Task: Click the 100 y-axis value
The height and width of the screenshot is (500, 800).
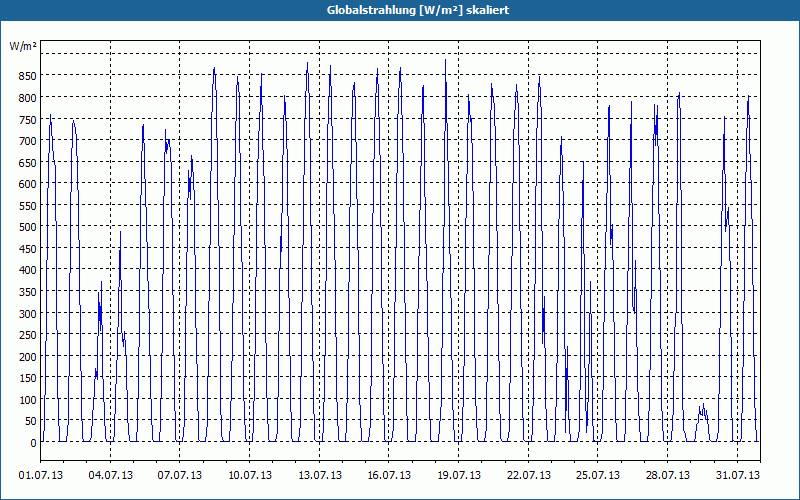Action: [27, 400]
